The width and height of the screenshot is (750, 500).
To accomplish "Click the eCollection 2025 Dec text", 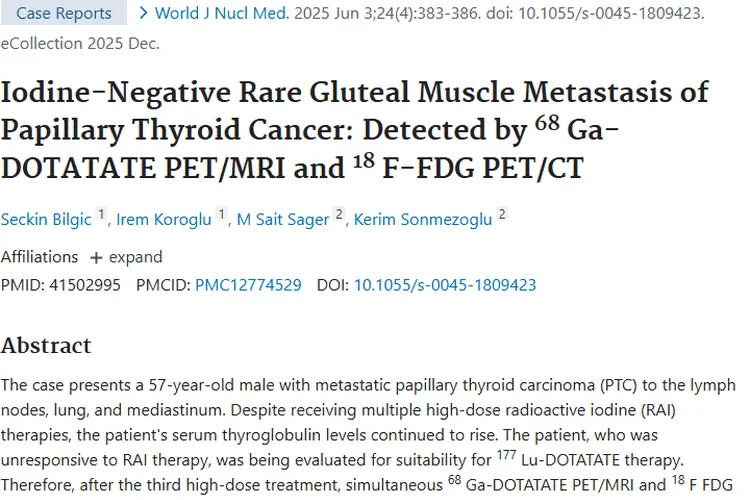I will point(79,44).
